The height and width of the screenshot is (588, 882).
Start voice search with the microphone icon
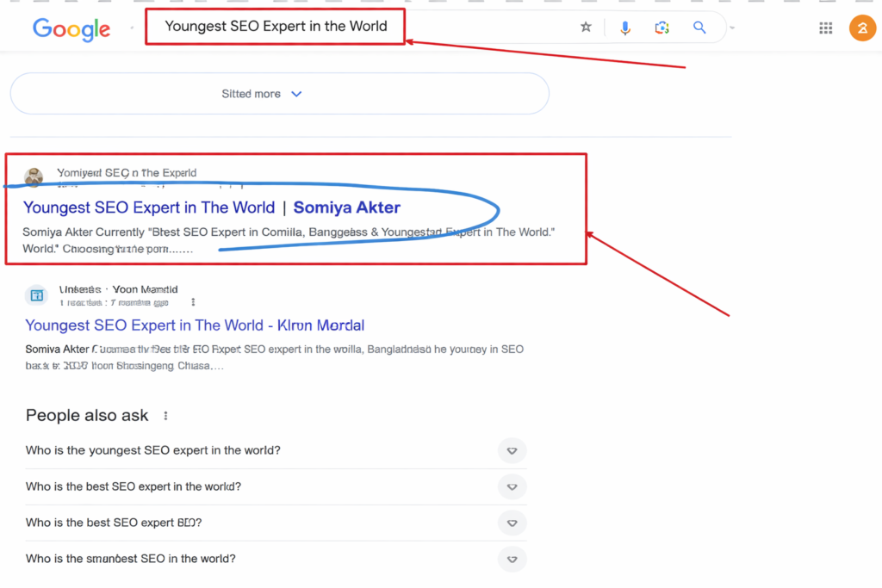[625, 28]
